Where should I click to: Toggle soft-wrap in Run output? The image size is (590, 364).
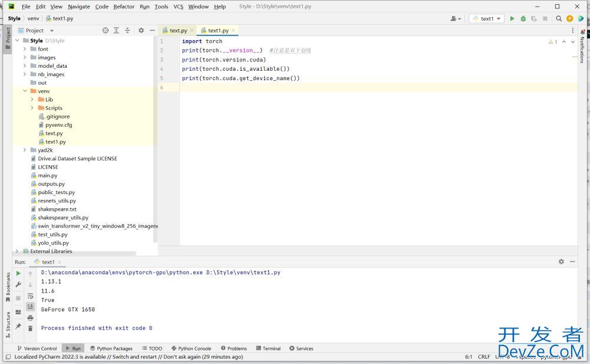[31, 296]
